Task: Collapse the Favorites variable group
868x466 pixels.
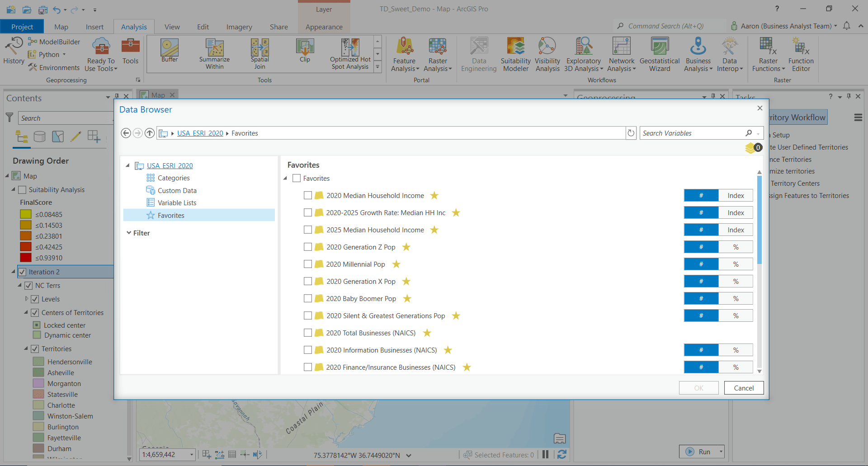Action: tap(285, 178)
